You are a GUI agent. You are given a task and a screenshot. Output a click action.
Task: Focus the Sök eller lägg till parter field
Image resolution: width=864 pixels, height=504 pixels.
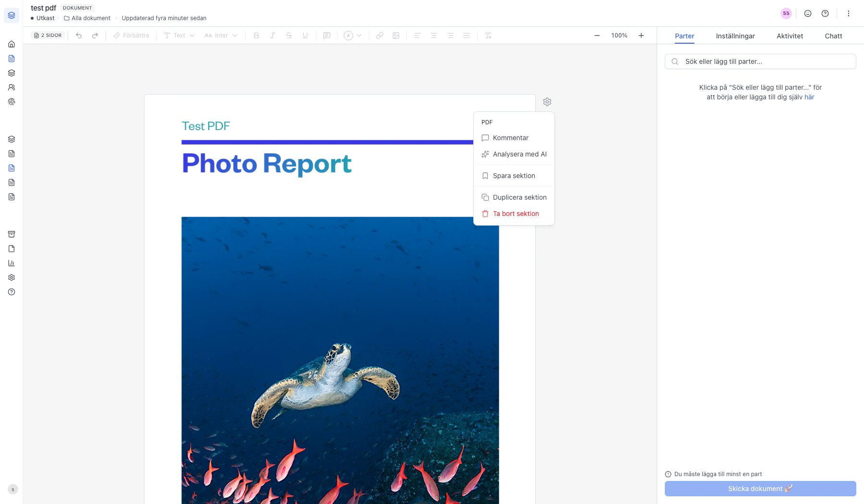click(760, 61)
